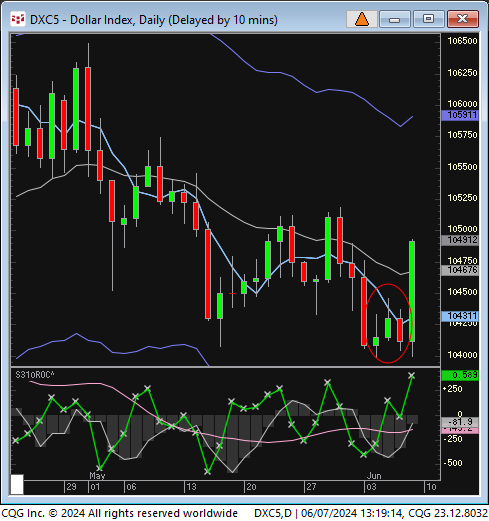Click the 106500 price scale label
489x521 pixels.
coord(462,41)
